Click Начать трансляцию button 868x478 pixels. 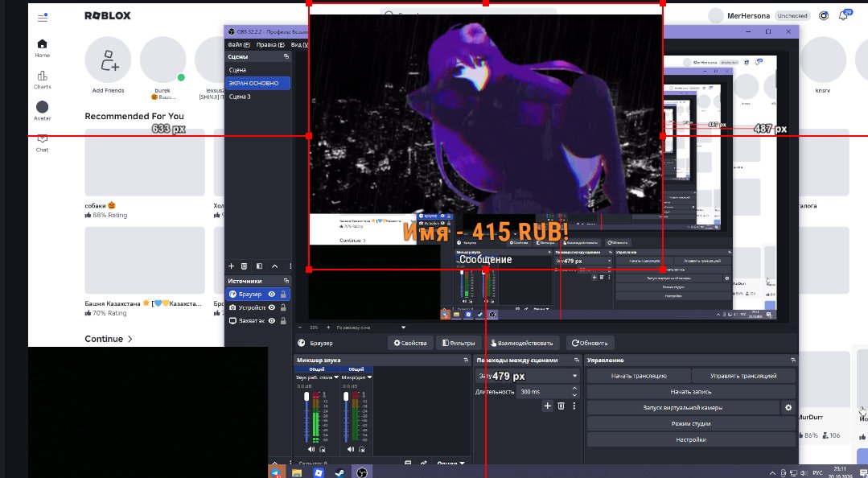pos(639,376)
